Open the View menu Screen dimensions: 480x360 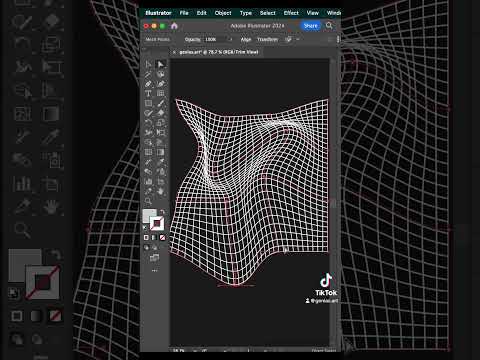313,13
